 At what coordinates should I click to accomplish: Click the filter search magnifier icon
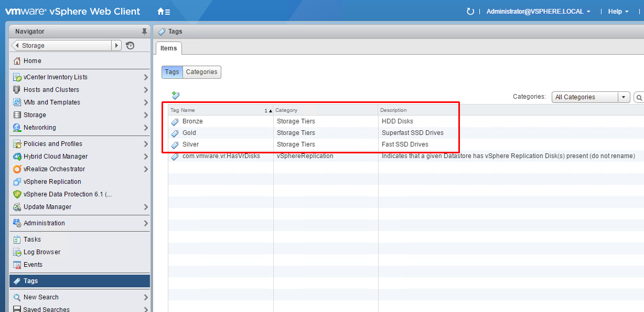(639, 97)
